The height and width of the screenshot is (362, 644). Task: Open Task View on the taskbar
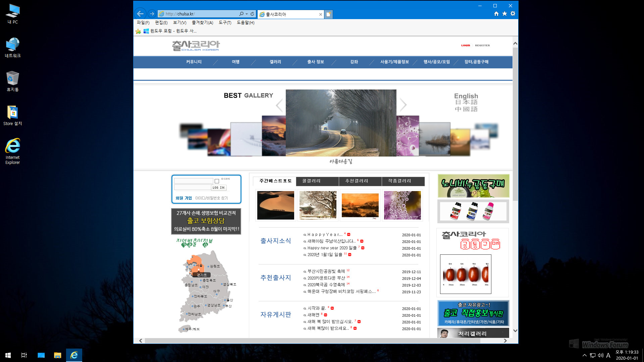click(x=24, y=355)
